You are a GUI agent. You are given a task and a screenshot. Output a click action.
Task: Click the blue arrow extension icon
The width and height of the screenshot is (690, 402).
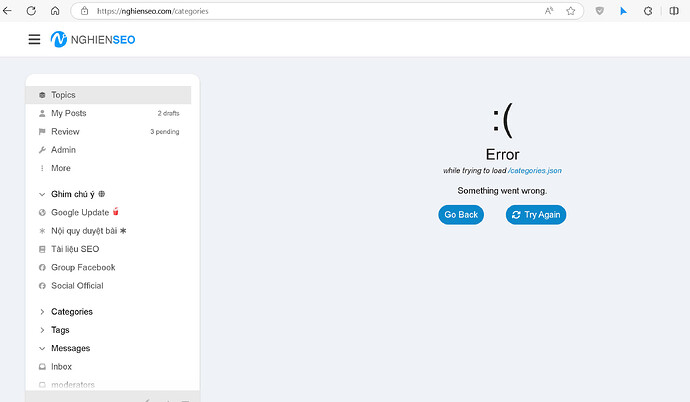623,11
